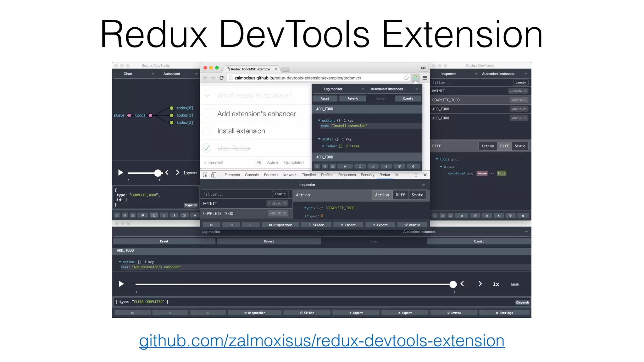Click filter field in DevTools panel Inspector
The image size is (644, 362).
pyautogui.click(x=236, y=194)
